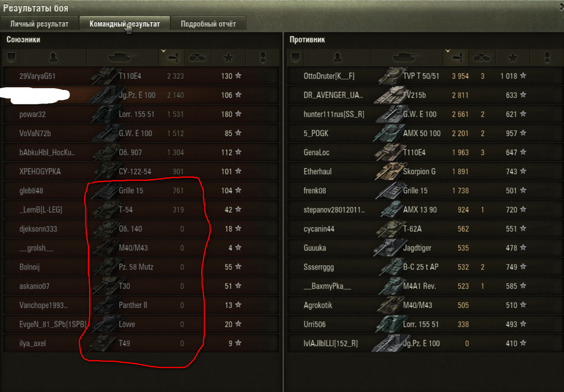Sort allies by tank vehicle icon
564x392 pixels.
(122, 57)
